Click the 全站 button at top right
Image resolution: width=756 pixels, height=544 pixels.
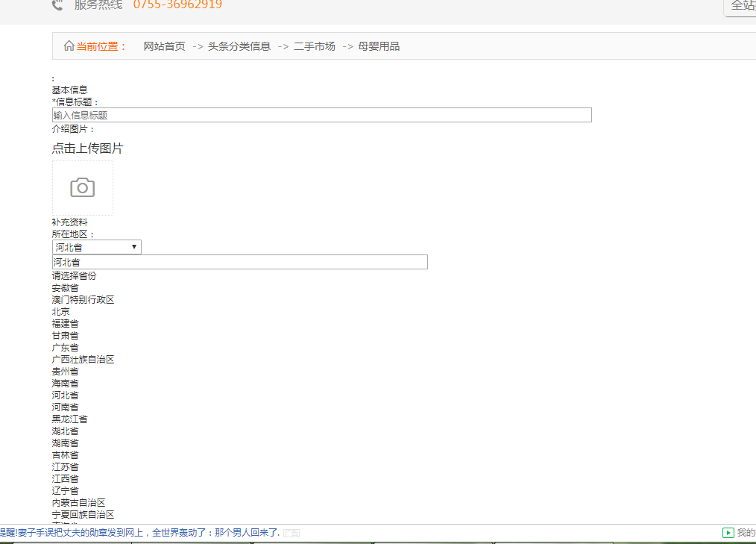click(x=742, y=6)
